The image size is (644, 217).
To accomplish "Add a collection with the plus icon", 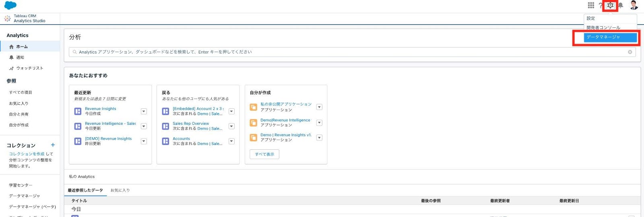I will (53, 145).
